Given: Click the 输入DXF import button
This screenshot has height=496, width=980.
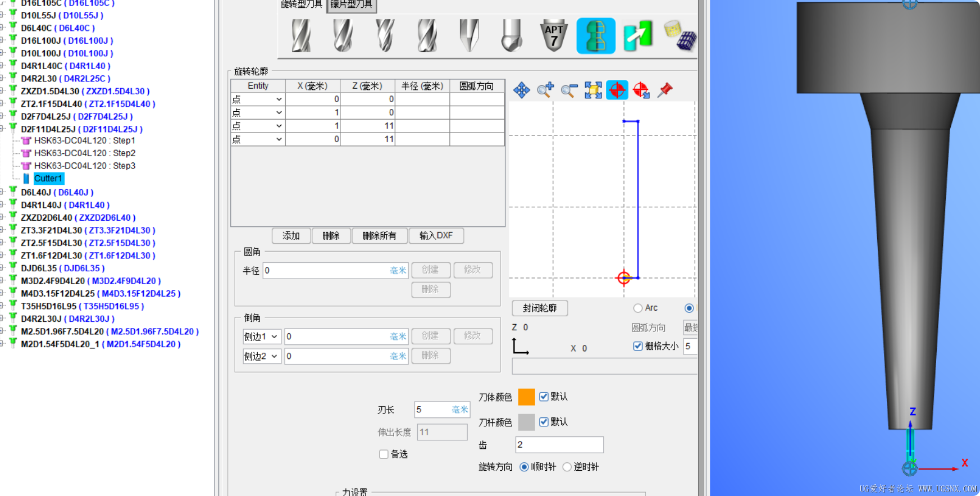Looking at the screenshot, I should (x=436, y=236).
